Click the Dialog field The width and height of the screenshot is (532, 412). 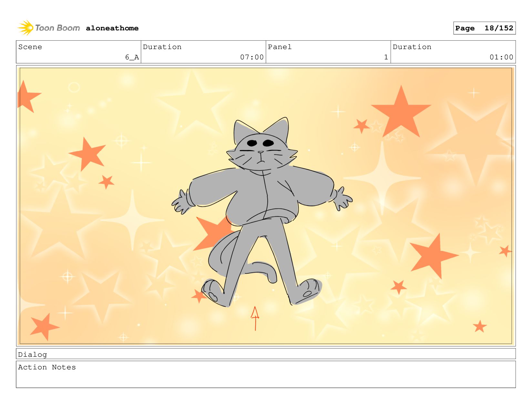coord(266,354)
